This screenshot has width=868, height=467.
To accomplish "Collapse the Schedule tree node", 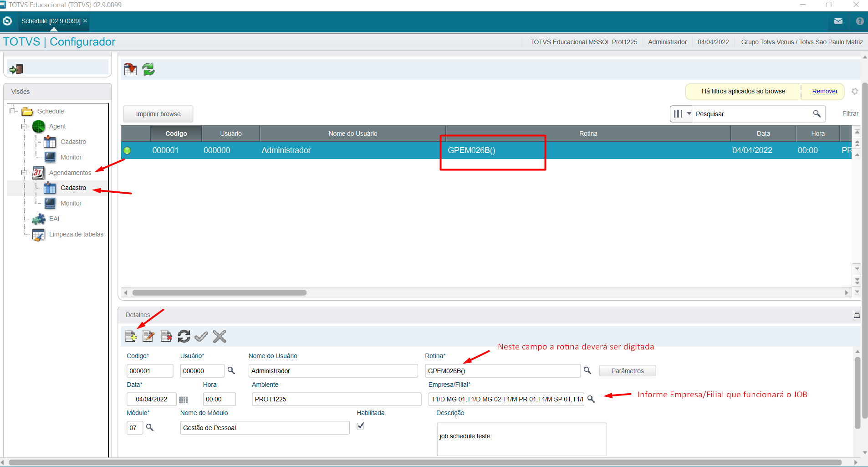I will (12, 111).
